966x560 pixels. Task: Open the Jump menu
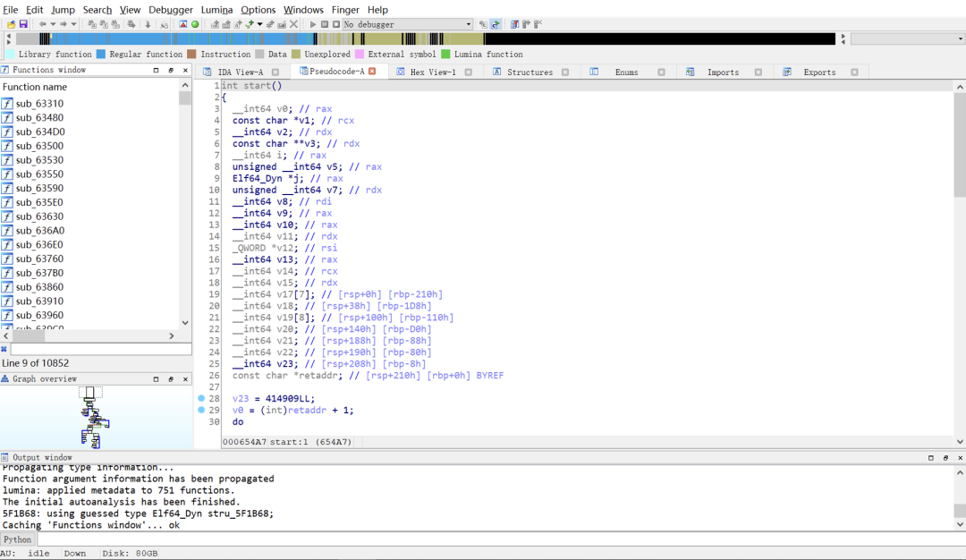point(63,9)
